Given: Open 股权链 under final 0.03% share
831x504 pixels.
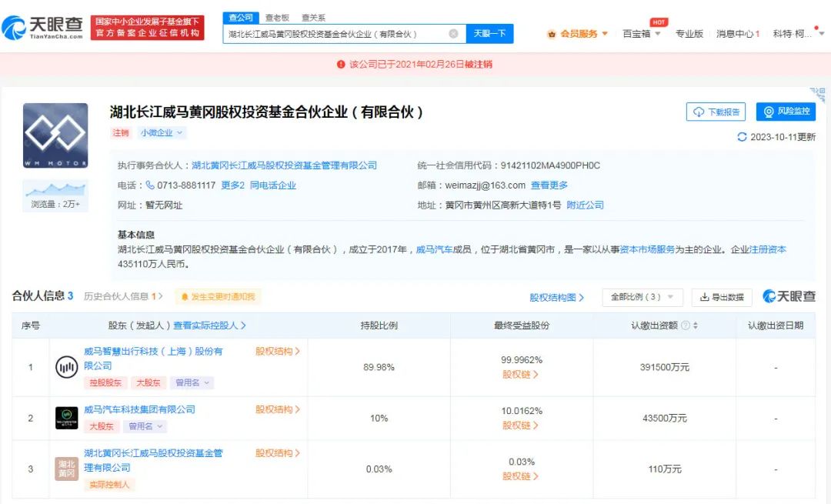Looking at the screenshot, I should pyautogui.click(x=520, y=476).
